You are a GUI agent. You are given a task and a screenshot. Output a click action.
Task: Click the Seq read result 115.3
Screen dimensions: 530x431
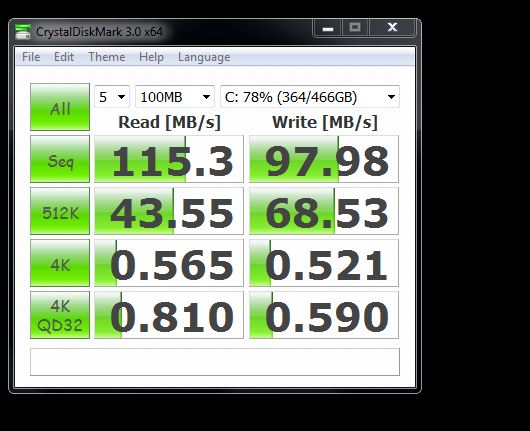click(169, 159)
